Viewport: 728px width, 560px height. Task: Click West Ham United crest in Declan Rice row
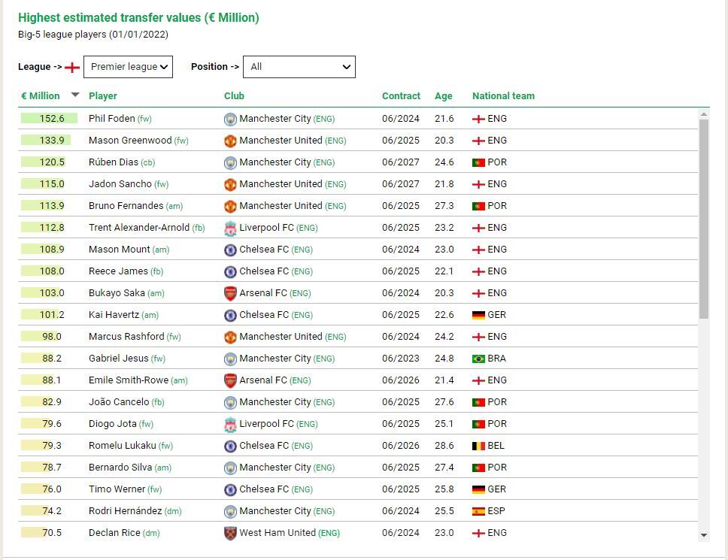click(x=230, y=533)
